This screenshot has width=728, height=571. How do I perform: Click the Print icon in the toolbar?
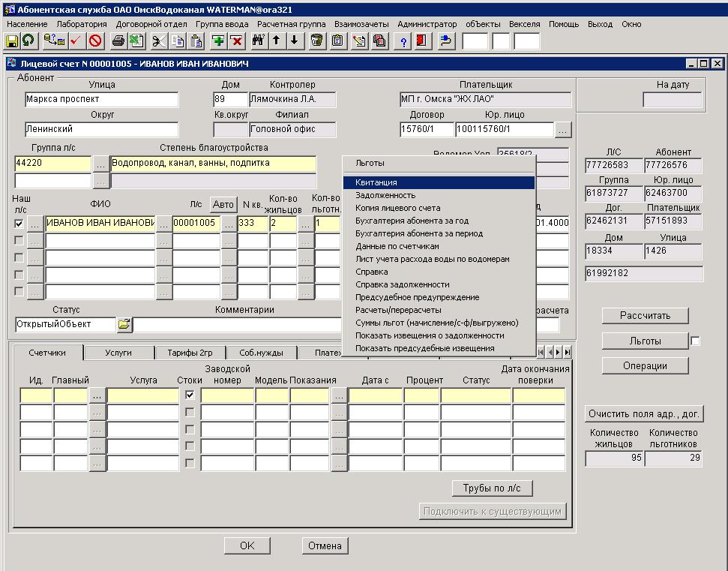(x=118, y=41)
